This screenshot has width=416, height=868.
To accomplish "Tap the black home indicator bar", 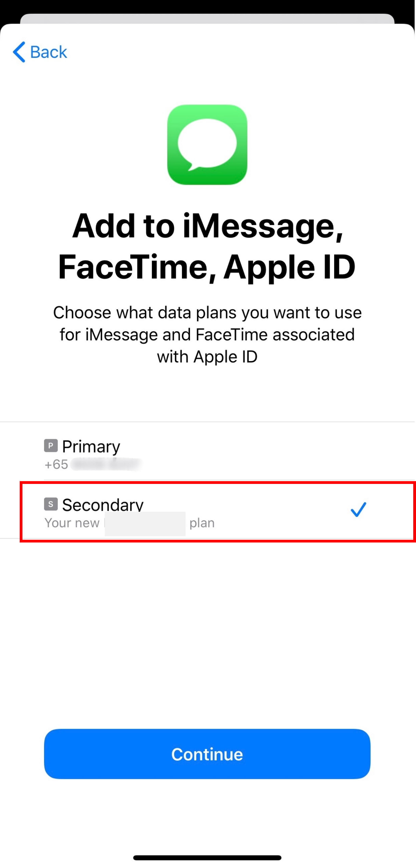I will click(x=207, y=858).
